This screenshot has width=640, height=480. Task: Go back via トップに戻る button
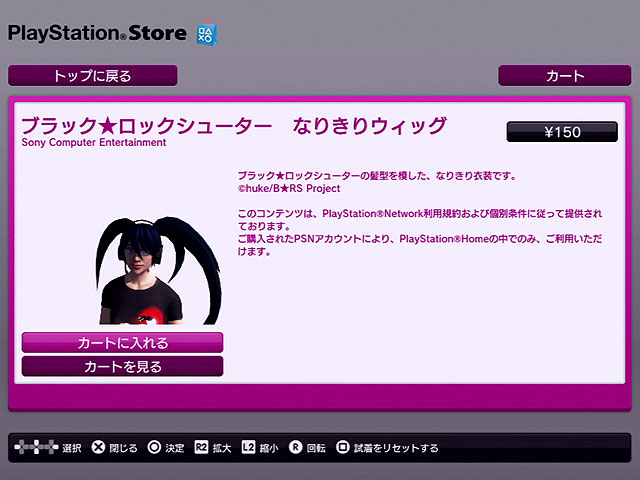pyautogui.click(x=93, y=76)
